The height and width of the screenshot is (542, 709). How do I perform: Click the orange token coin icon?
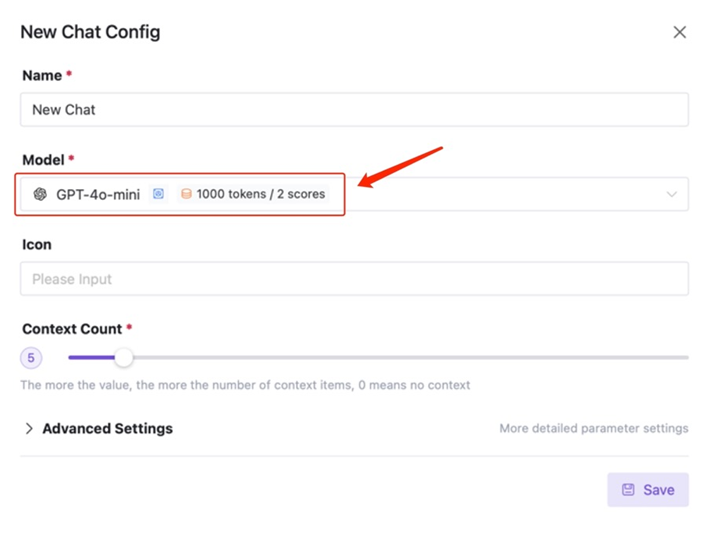[186, 194]
